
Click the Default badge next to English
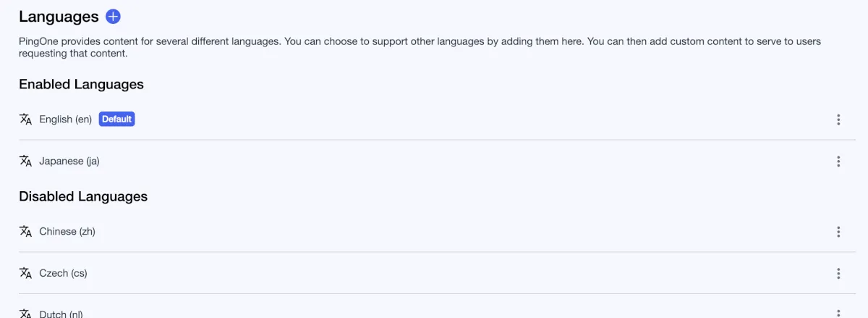(x=116, y=119)
